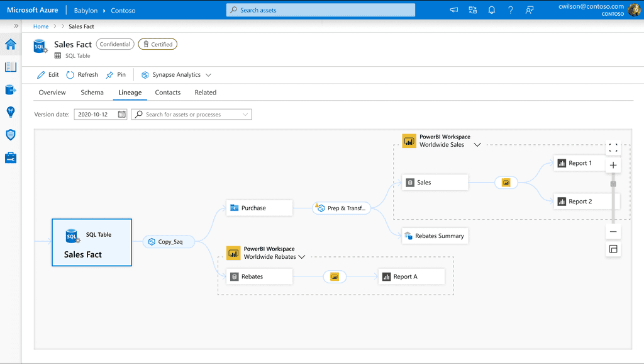Screen dimensions: 644x364
Task: Open the notifications bell icon
Action: tap(492, 10)
